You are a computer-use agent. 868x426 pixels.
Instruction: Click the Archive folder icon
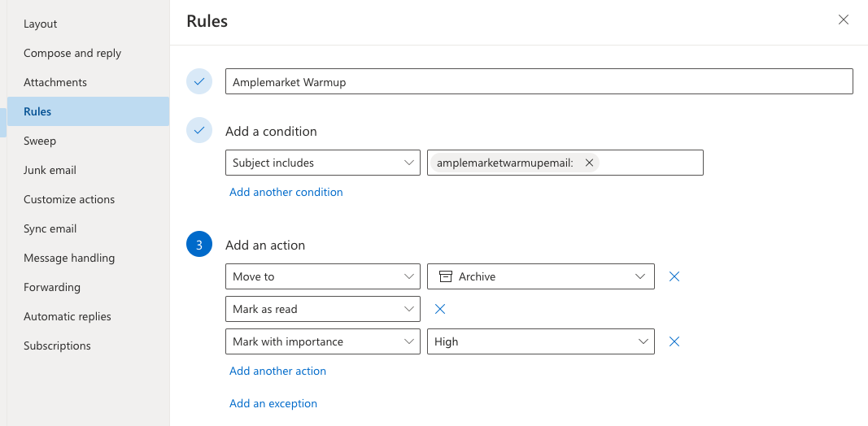[446, 276]
